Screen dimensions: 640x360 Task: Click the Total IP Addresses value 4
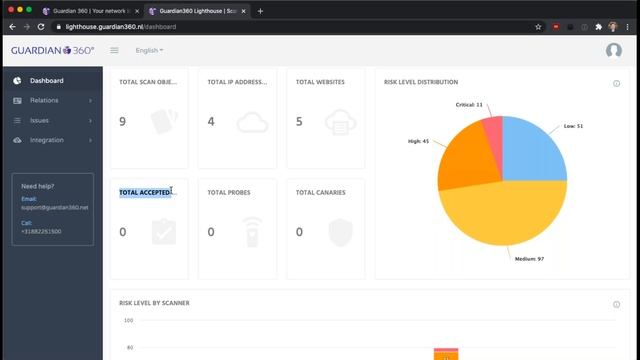(x=211, y=121)
